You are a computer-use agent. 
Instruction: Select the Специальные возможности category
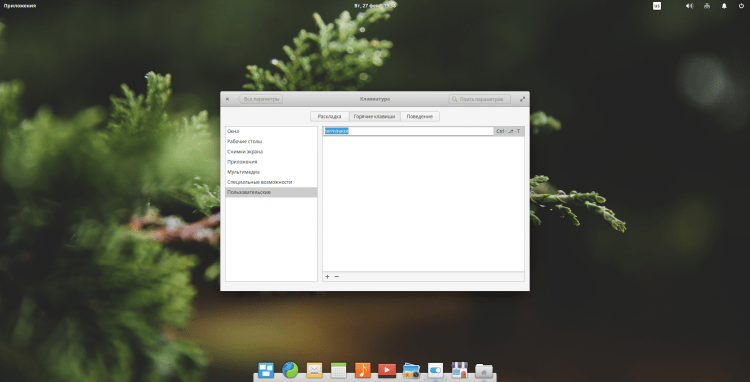(x=271, y=182)
